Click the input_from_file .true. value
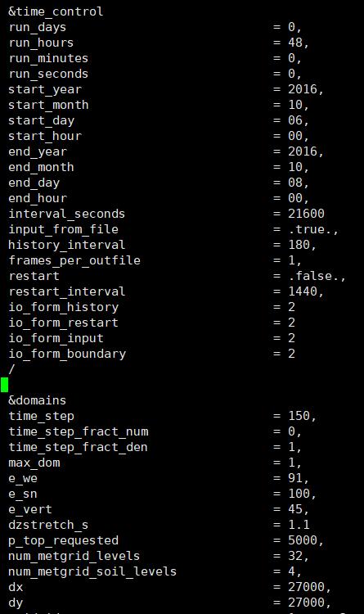 (x=313, y=229)
